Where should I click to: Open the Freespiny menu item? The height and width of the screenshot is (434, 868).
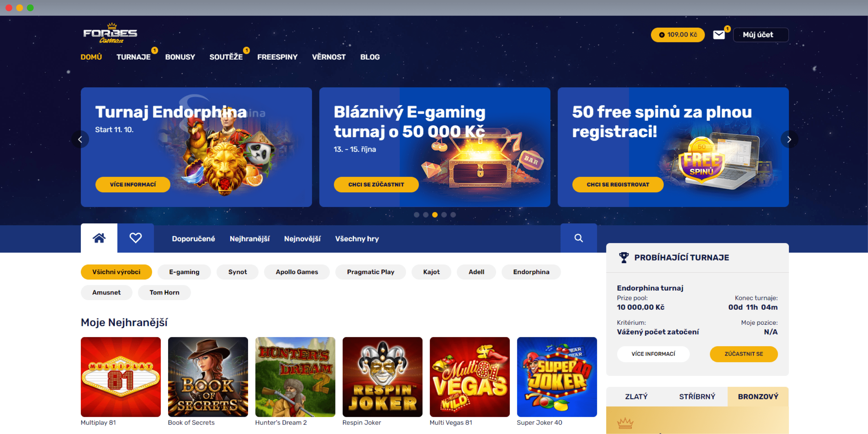click(277, 57)
